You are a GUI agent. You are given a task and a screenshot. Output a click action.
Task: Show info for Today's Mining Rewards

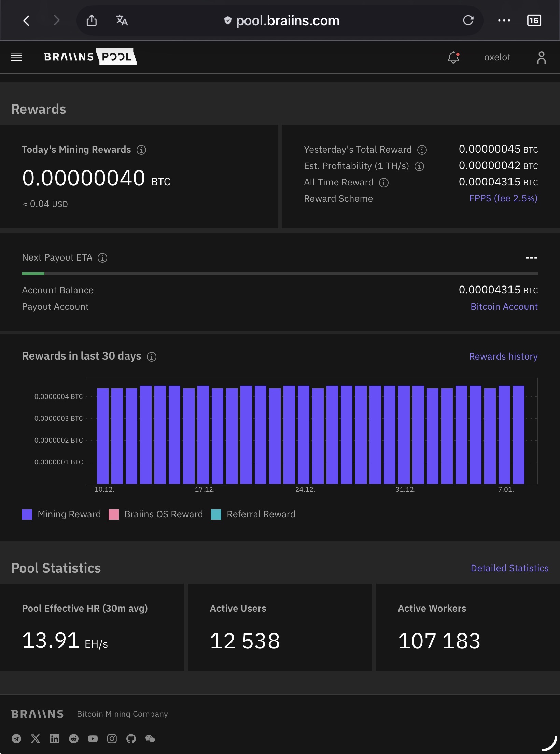(x=141, y=150)
